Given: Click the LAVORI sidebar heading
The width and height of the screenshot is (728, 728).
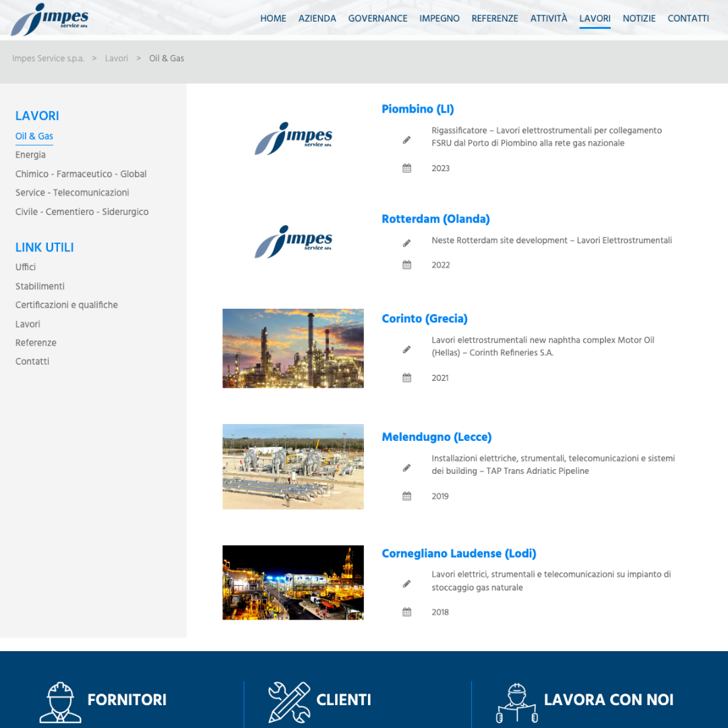Looking at the screenshot, I should tap(37, 116).
